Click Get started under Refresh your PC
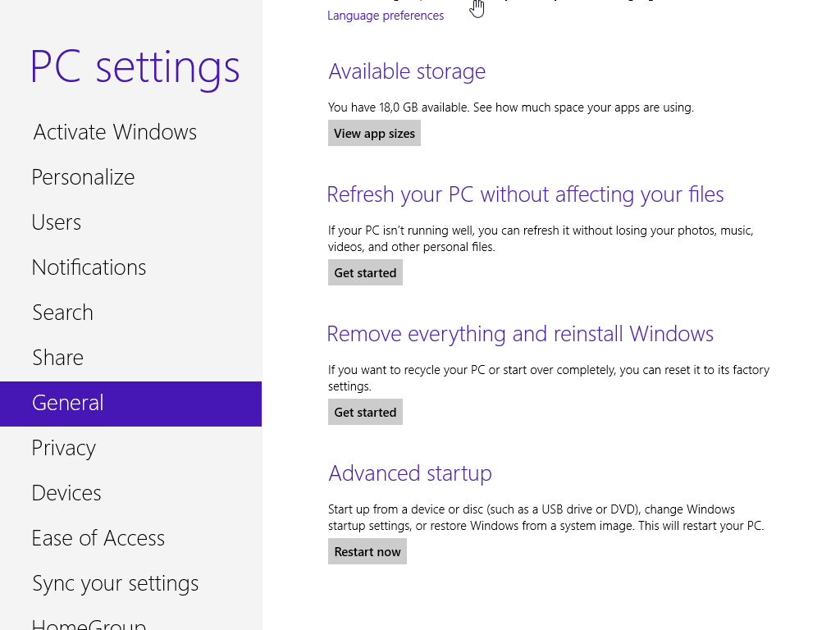Image resolution: width=840 pixels, height=630 pixels. click(365, 272)
